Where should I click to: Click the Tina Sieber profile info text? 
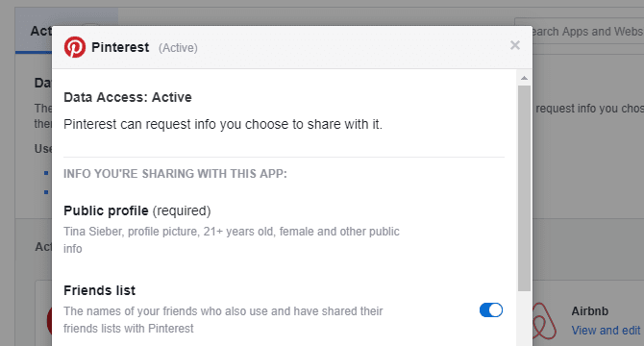pyautogui.click(x=232, y=240)
